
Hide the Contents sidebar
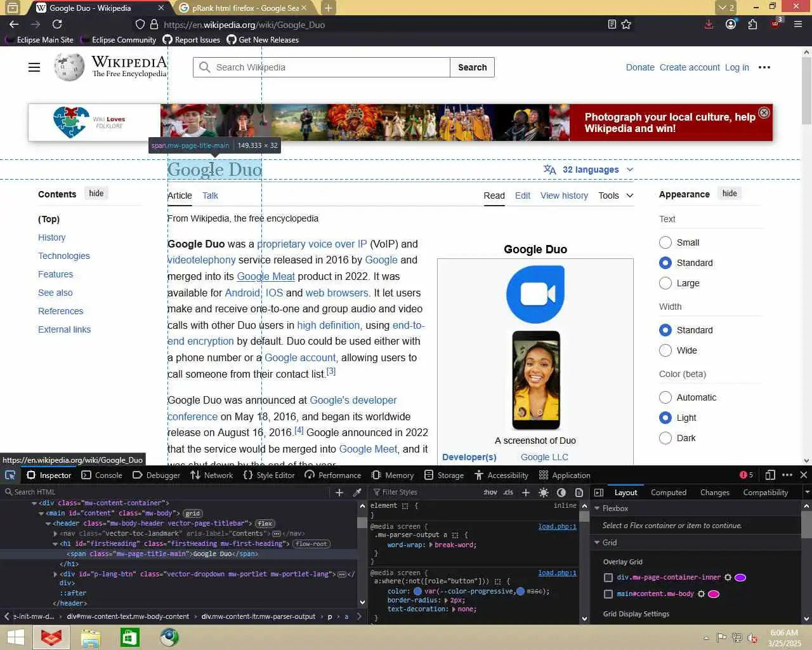pyautogui.click(x=96, y=194)
